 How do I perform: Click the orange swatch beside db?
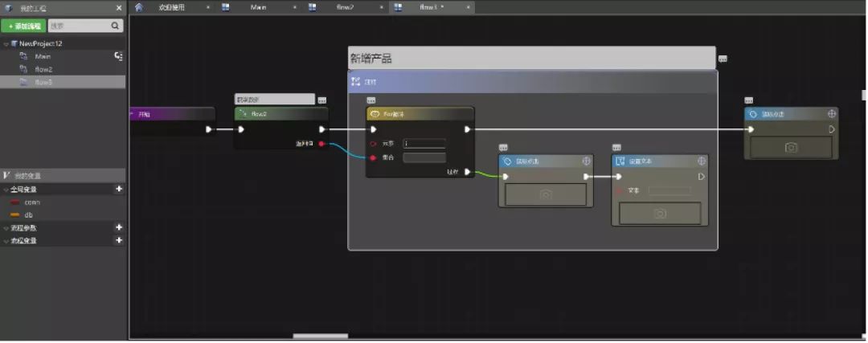(x=15, y=215)
